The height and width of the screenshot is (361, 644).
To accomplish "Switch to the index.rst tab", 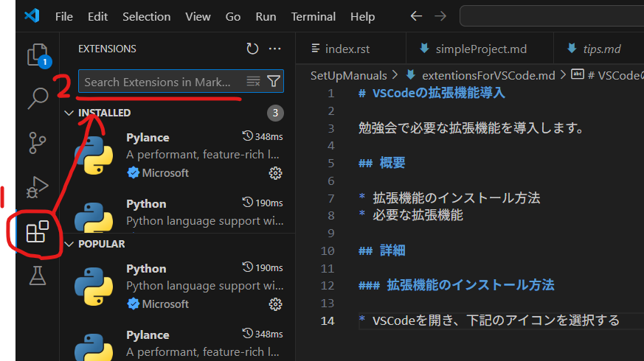I will point(347,49).
